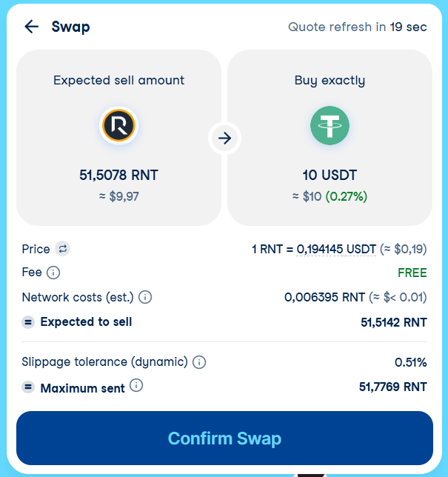Screen dimensions: 448x477
Task: Click the 10 USDT buy amount
Action: coord(330,176)
